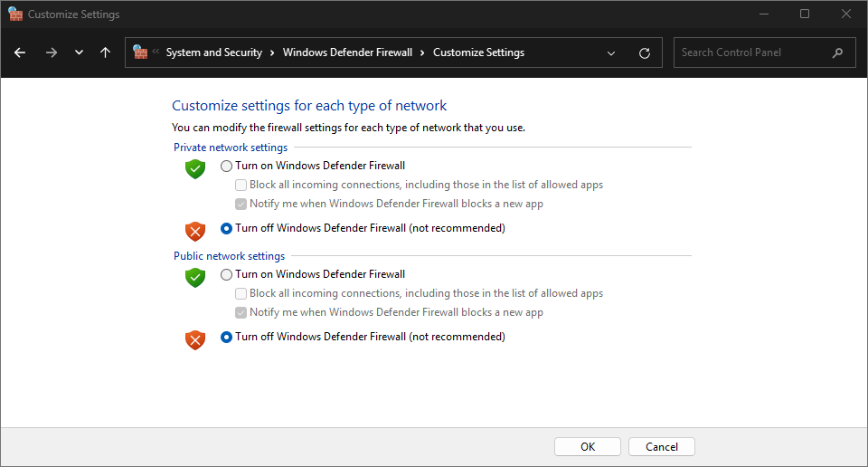Click red shield icon under Private network
This screenshot has height=467, width=868.
[195, 231]
